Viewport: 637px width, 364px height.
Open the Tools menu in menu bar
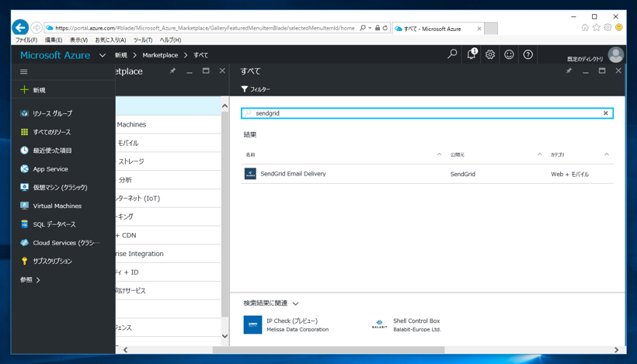click(142, 40)
